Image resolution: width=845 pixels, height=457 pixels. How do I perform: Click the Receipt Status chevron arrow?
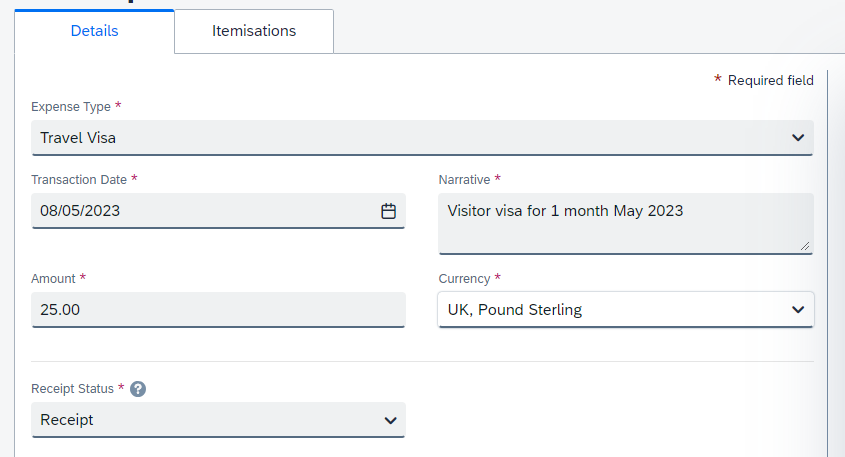tap(390, 421)
